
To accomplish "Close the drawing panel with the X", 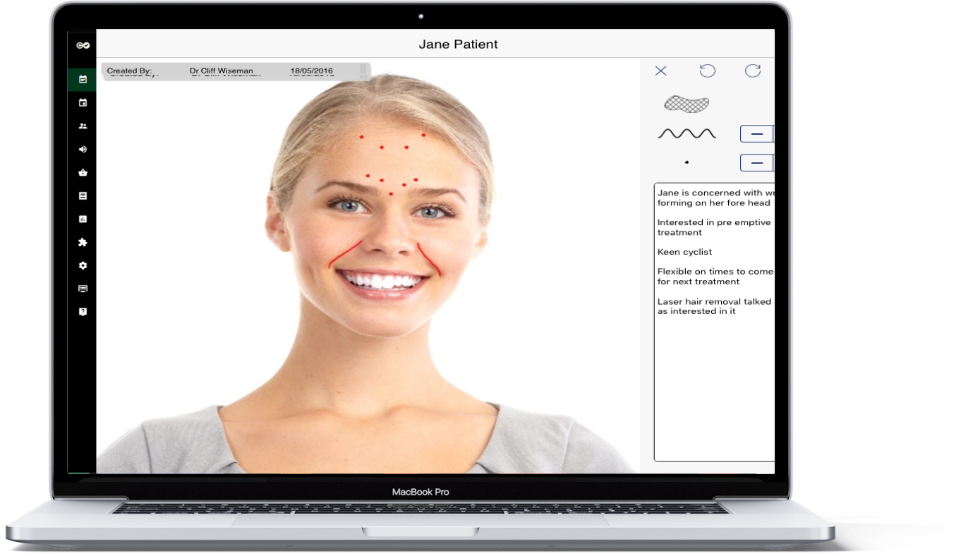I will click(x=660, y=71).
